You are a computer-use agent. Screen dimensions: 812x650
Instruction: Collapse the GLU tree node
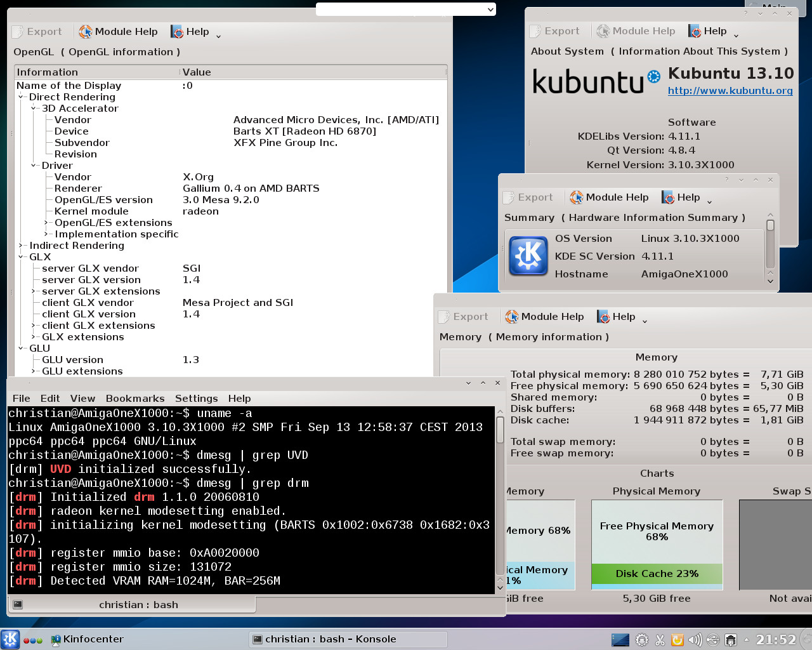click(21, 348)
